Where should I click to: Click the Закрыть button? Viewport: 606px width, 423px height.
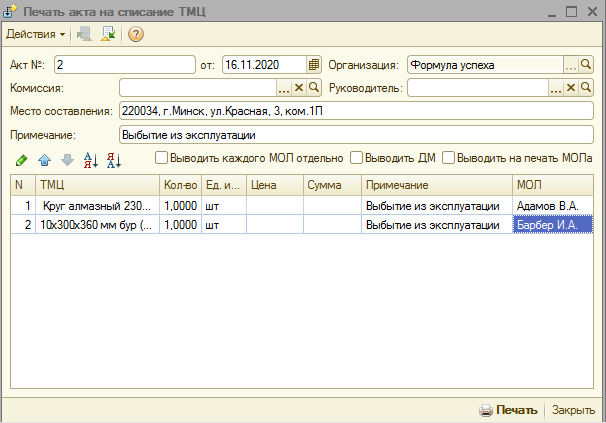point(573,410)
